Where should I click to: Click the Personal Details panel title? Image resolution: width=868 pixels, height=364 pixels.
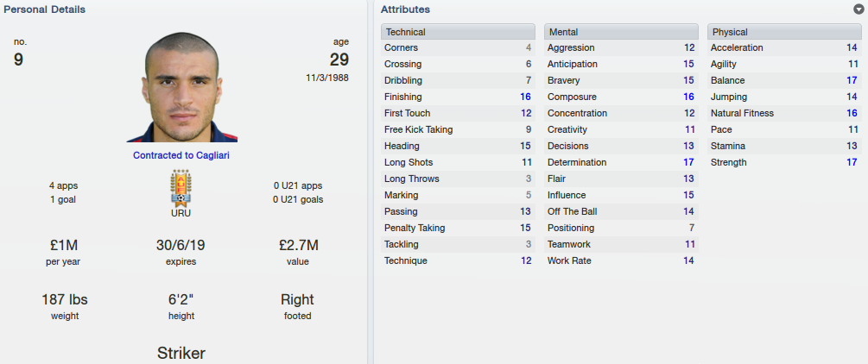(44, 9)
